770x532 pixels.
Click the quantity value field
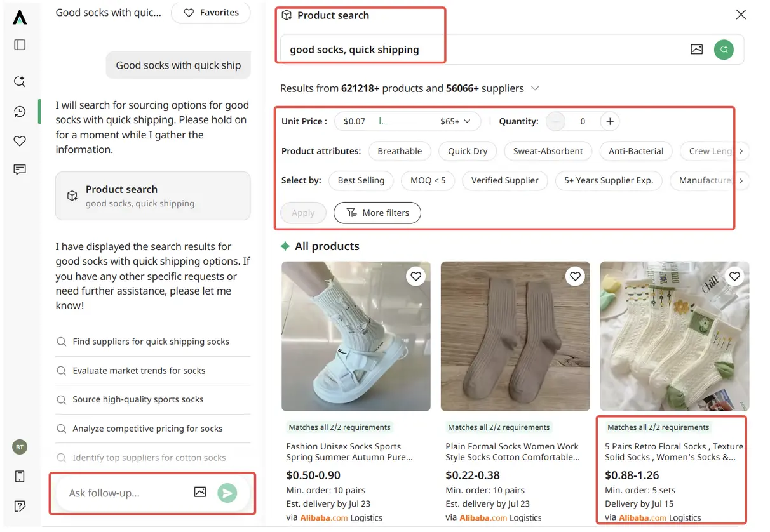tap(583, 121)
